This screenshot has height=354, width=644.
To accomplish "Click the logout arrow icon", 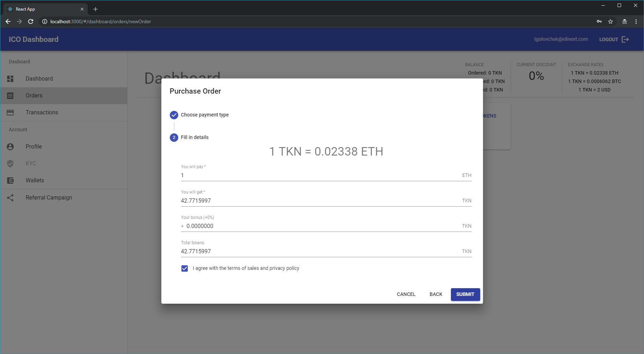I will pyautogui.click(x=625, y=39).
